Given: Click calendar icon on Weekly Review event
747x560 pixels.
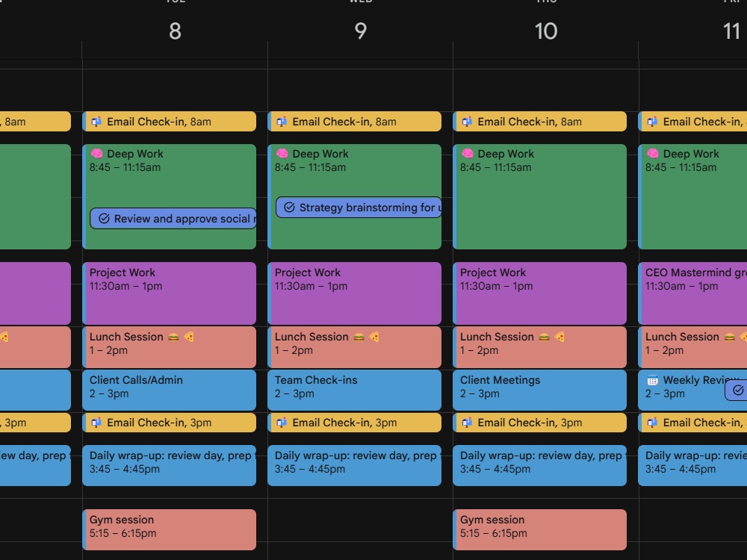Looking at the screenshot, I should pos(653,380).
